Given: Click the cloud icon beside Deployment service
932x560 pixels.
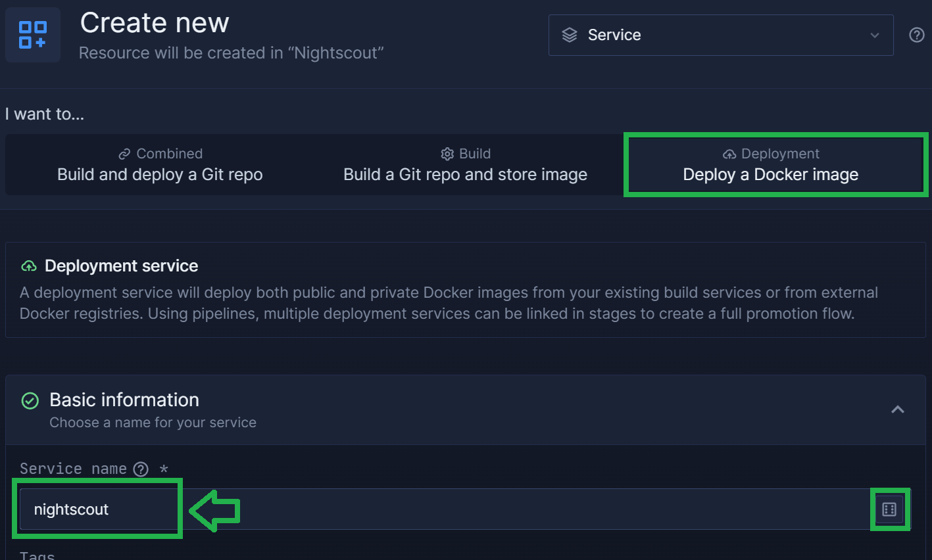Looking at the screenshot, I should pyautogui.click(x=28, y=266).
